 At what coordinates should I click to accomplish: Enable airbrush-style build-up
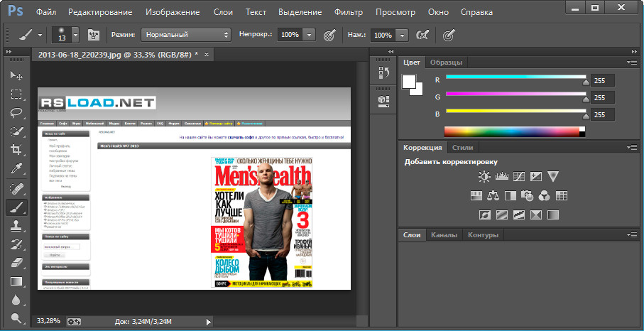point(422,36)
